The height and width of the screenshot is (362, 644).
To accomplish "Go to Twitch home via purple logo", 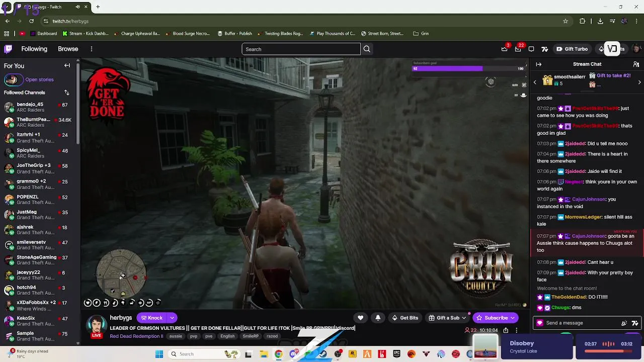I will point(8,49).
